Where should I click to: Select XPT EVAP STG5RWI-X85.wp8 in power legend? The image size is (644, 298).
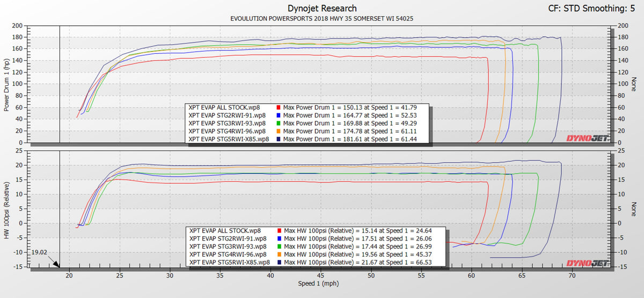coord(229,139)
